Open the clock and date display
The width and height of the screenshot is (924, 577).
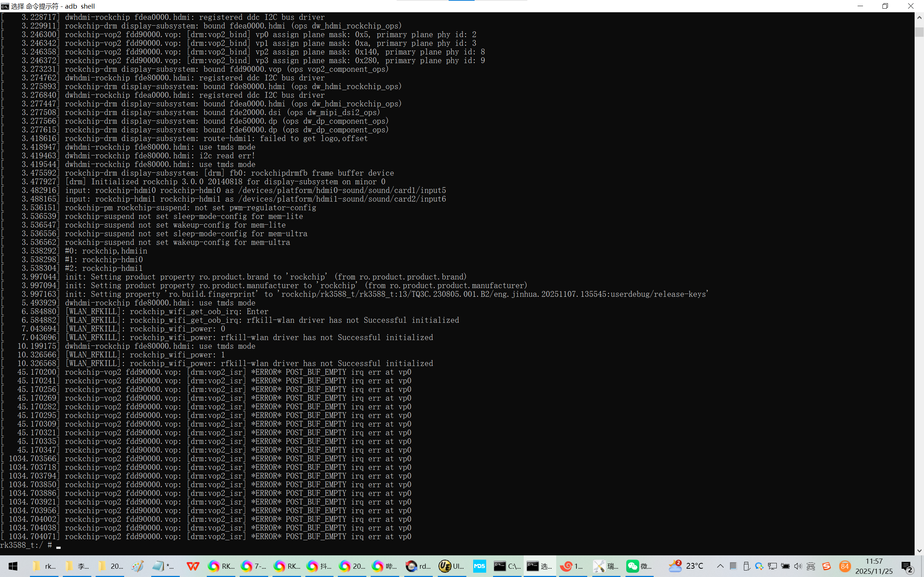tap(873, 566)
